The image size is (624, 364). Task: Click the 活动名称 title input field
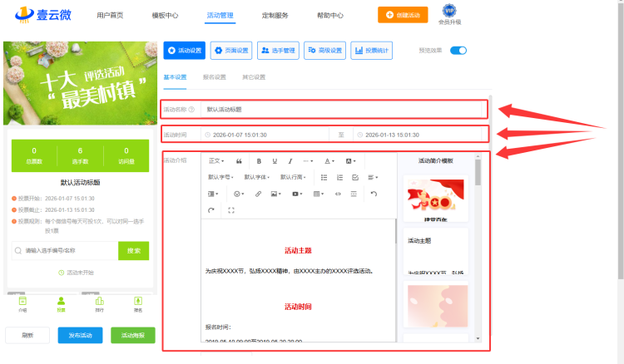click(x=341, y=109)
